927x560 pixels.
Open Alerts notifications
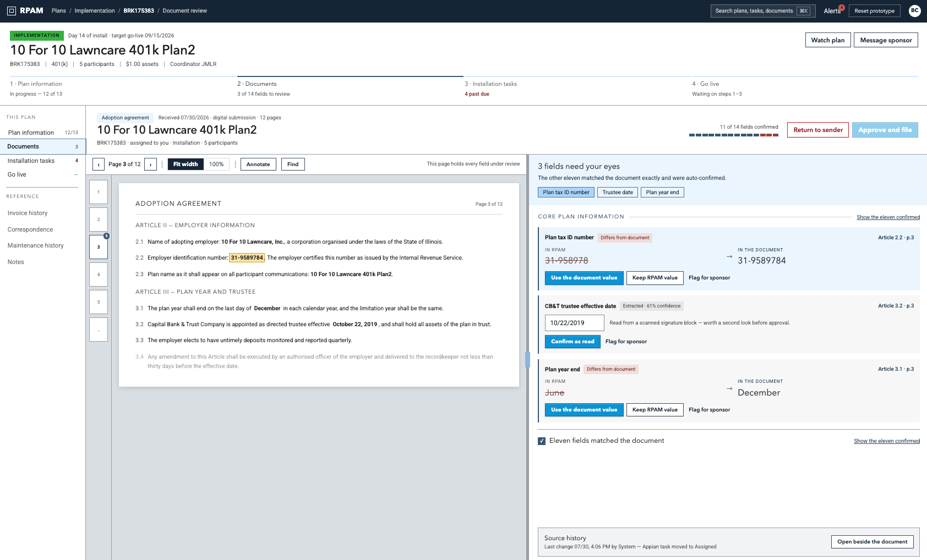[833, 10]
